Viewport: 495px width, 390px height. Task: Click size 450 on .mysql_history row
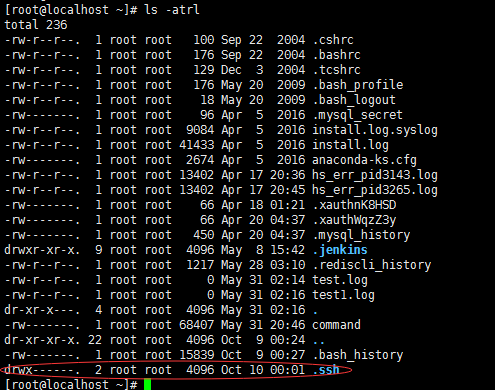(204, 235)
